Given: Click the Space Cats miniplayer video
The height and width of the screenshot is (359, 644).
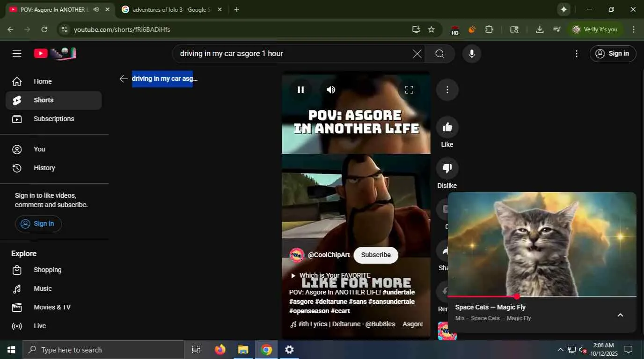Looking at the screenshot, I should pos(542,244).
